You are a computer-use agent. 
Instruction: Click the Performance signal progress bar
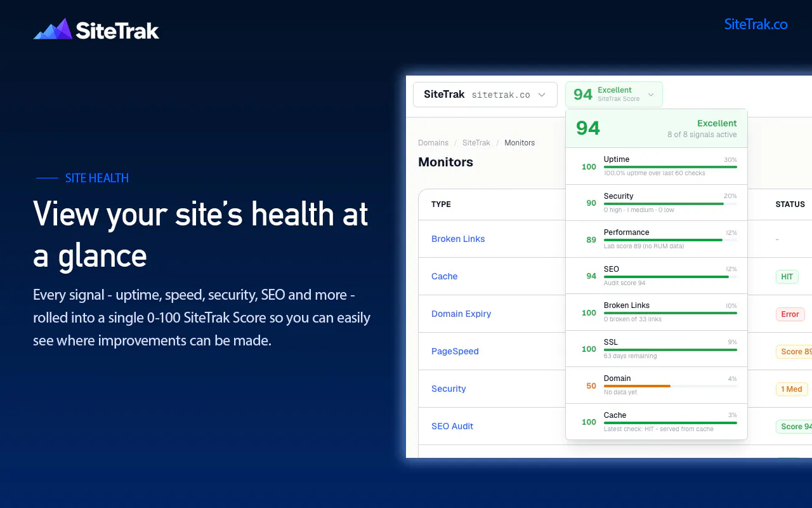coord(671,240)
